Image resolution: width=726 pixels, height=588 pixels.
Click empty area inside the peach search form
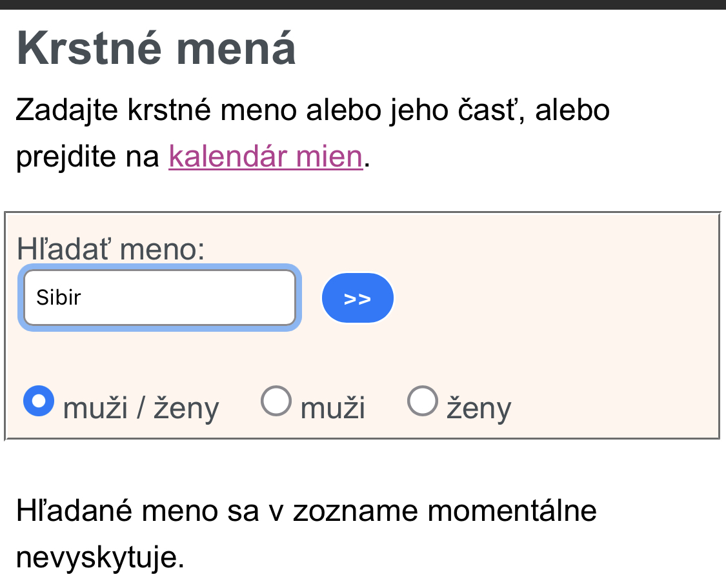tap(549, 349)
